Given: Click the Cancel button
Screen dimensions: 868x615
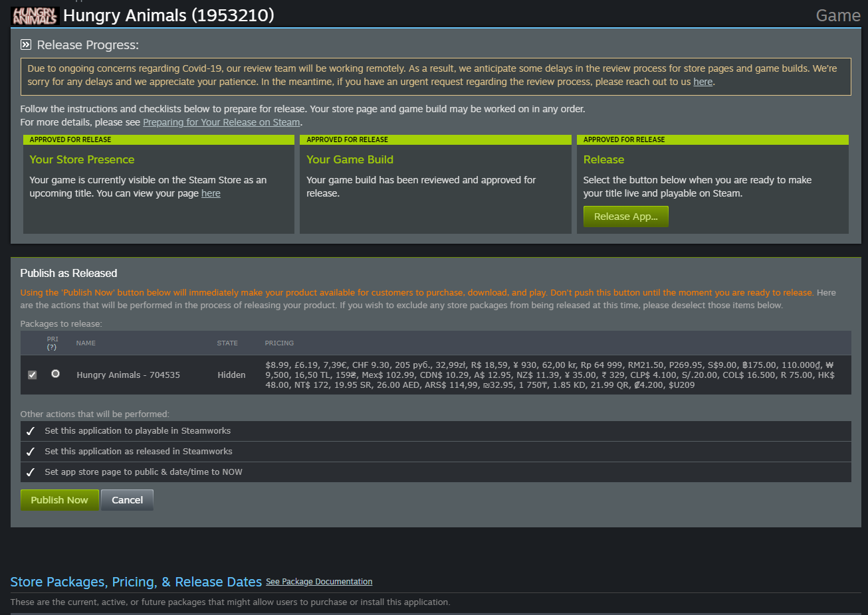Looking at the screenshot, I should tap(127, 500).
